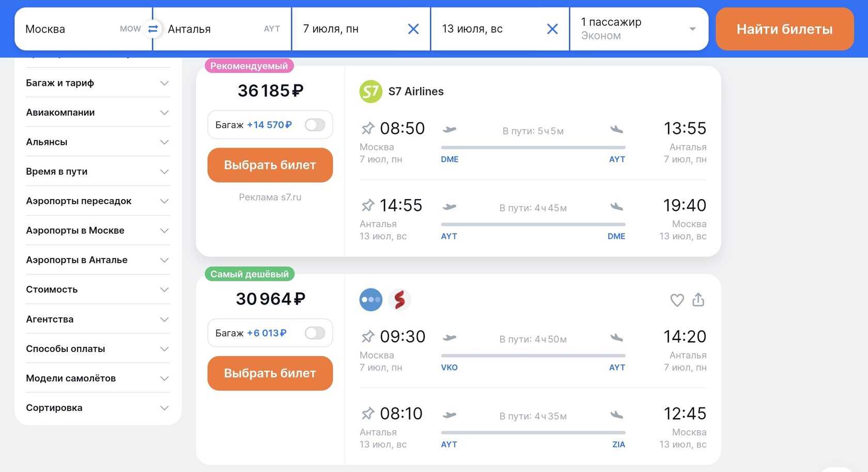
Task: Edit the Анталья destination field
Action: tap(222, 29)
